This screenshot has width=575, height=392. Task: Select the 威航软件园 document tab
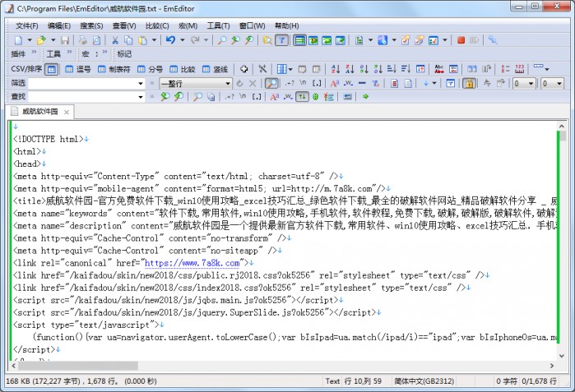[x=40, y=112]
